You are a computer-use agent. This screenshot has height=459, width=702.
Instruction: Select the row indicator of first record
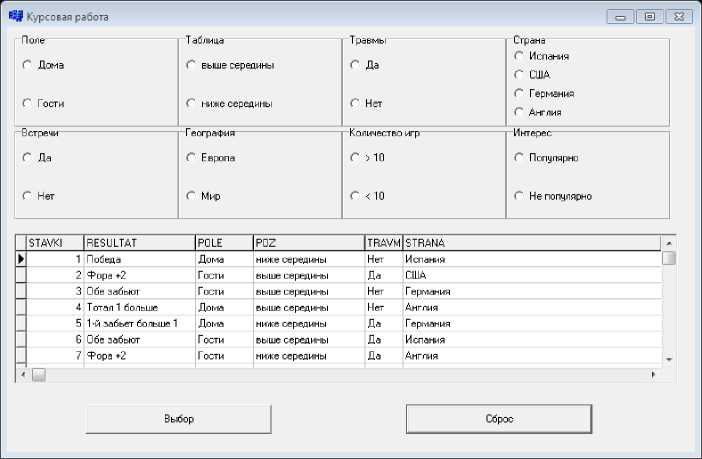click(x=20, y=259)
